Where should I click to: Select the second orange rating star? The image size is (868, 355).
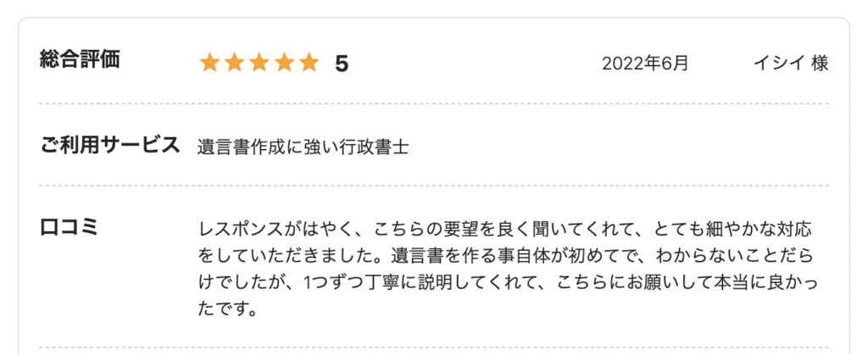tap(235, 63)
